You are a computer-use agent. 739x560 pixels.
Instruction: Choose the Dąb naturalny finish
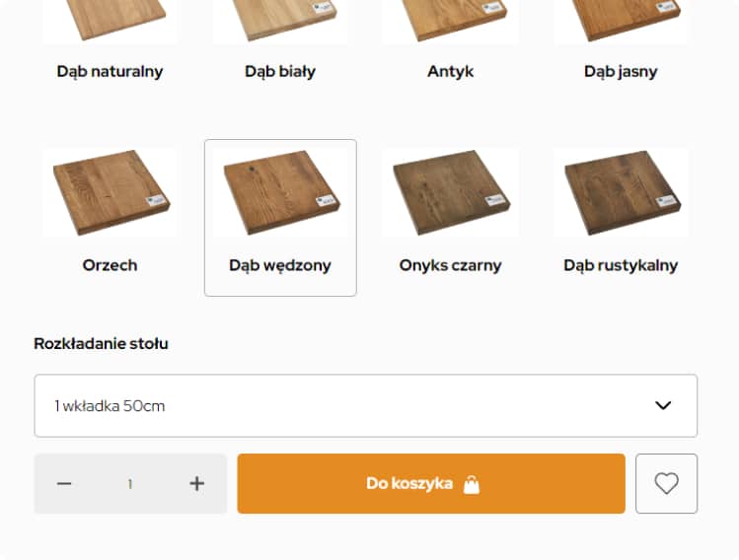110,22
